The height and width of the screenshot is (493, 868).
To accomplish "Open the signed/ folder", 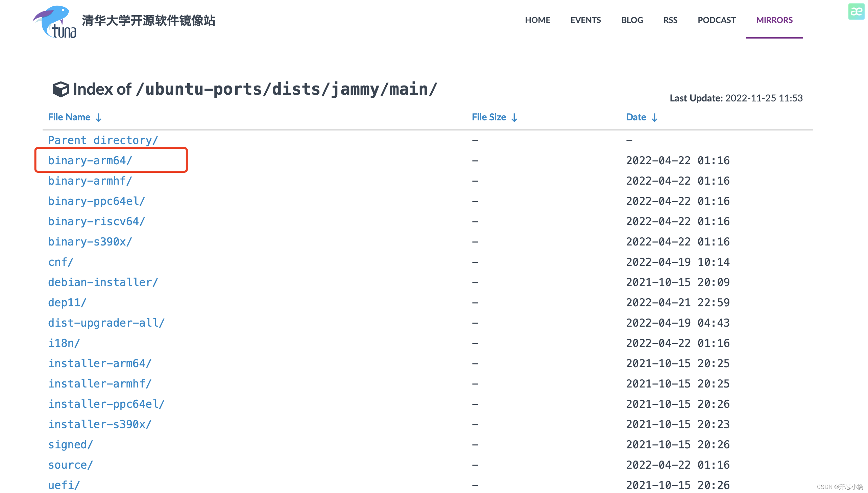I will pos(70,445).
